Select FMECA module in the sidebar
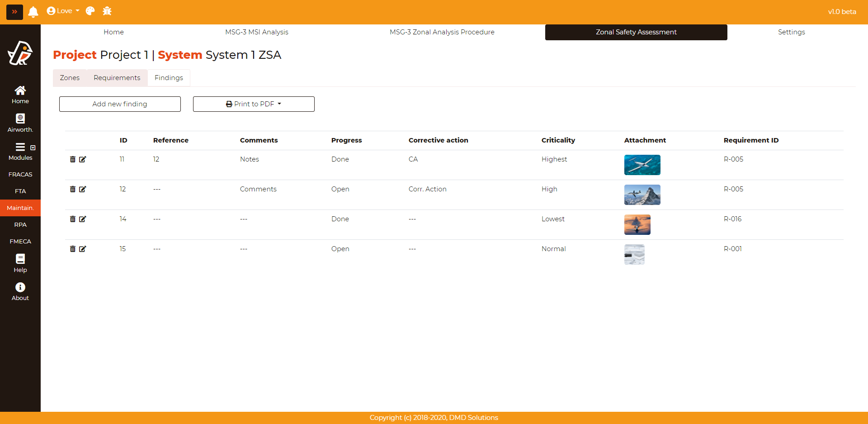Viewport: 868px width, 424px height. click(x=20, y=242)
